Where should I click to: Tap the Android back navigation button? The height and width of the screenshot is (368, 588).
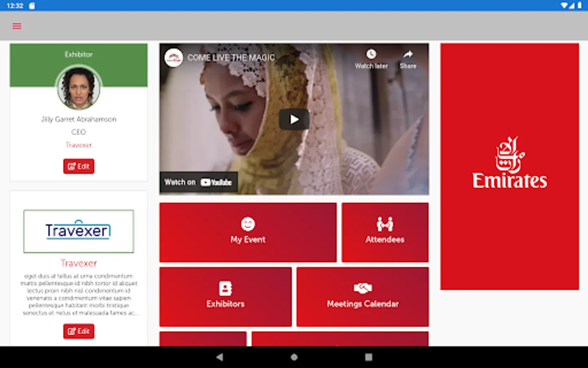pos(220,357)
